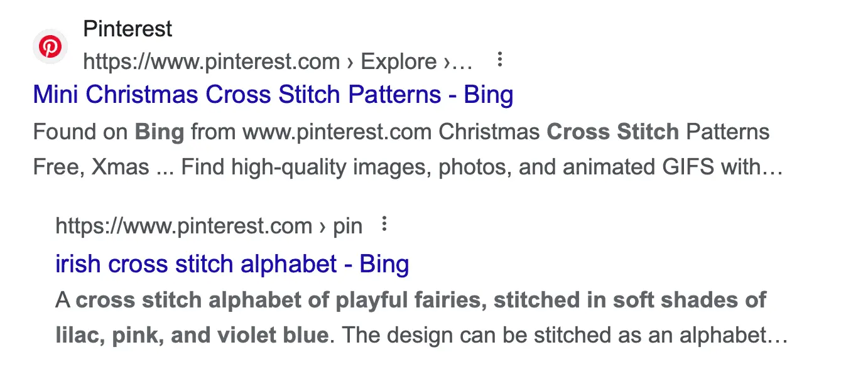The image size is (868, 384).
Task: Click truncated ellipsis after Explore breadcrumb
Action: coord(462,61)
